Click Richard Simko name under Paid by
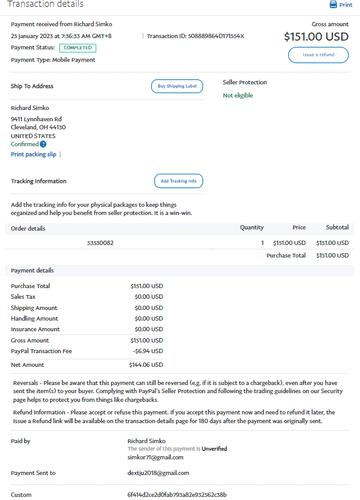 [146, 441]
